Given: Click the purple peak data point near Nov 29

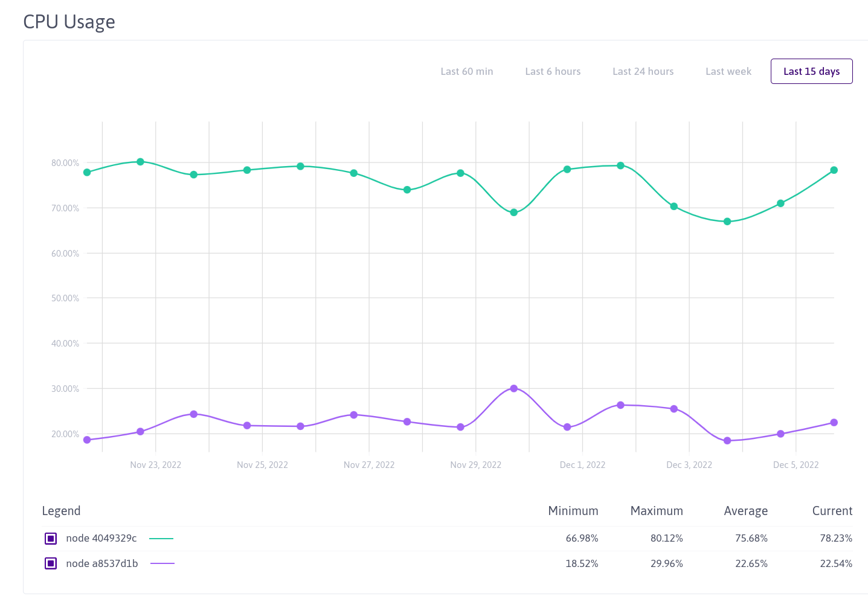Looking at the screenshot, I should 513,388.
